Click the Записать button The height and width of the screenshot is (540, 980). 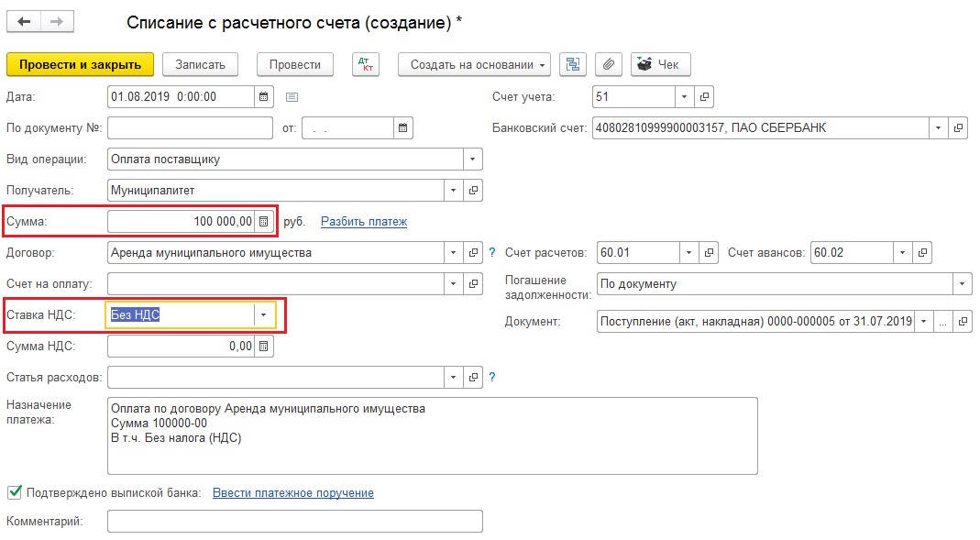[200, 64]
